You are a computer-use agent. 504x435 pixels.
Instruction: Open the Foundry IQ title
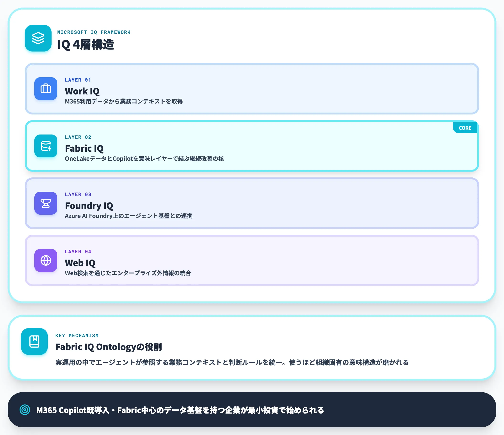pyautogui.click(x=89, y=206)
